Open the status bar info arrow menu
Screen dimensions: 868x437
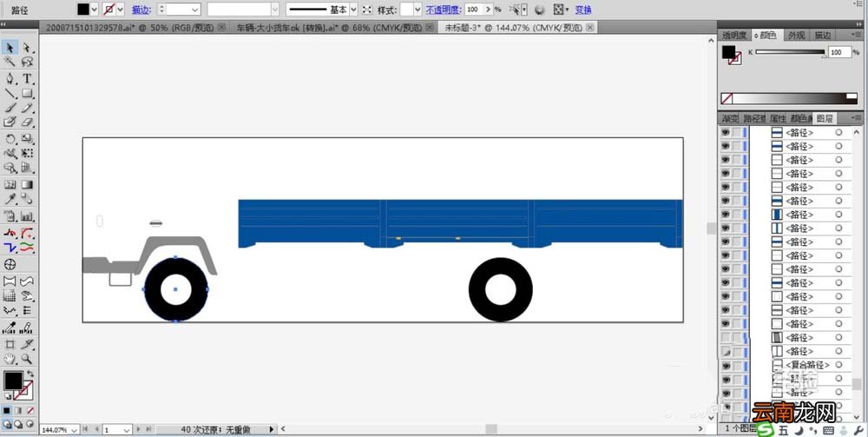coord(271,429)
